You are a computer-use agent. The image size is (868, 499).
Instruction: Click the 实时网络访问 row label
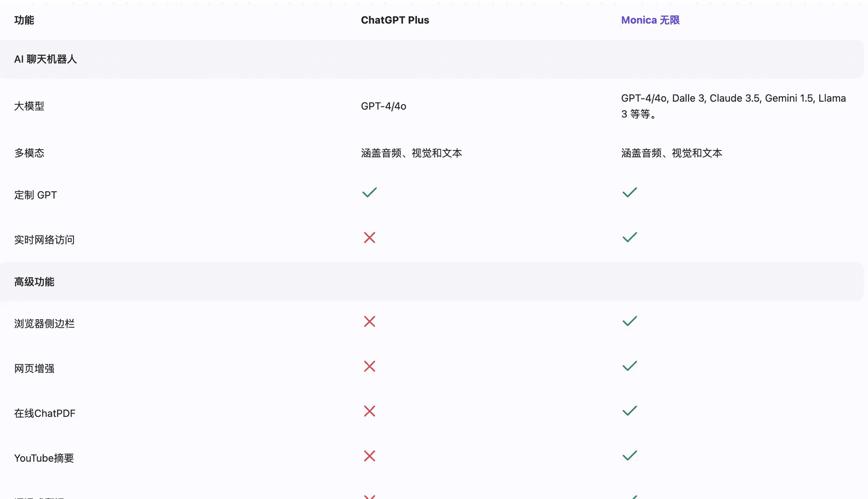click(45, 240)
